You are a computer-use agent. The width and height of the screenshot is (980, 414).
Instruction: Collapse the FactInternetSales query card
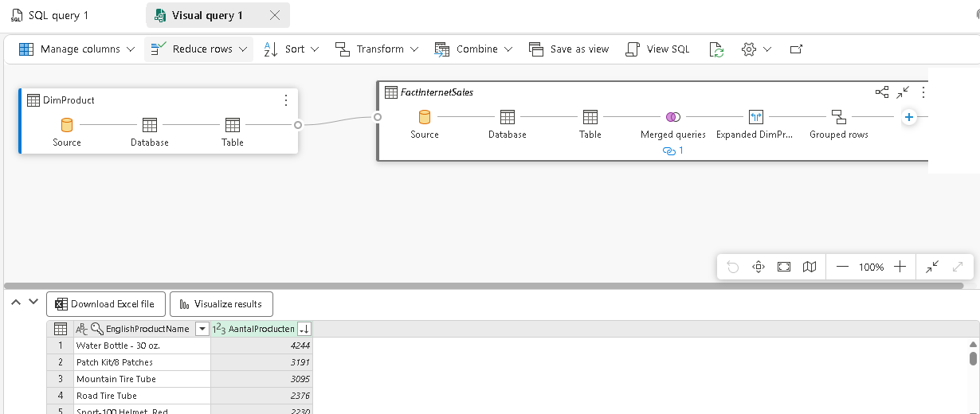click(x=903, y=92)
